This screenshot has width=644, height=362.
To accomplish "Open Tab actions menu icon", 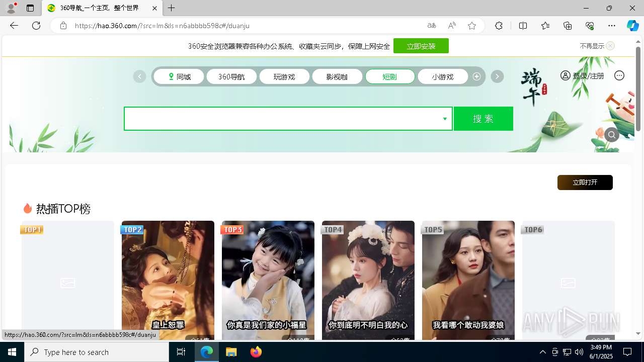I will (x=30, y=8).
